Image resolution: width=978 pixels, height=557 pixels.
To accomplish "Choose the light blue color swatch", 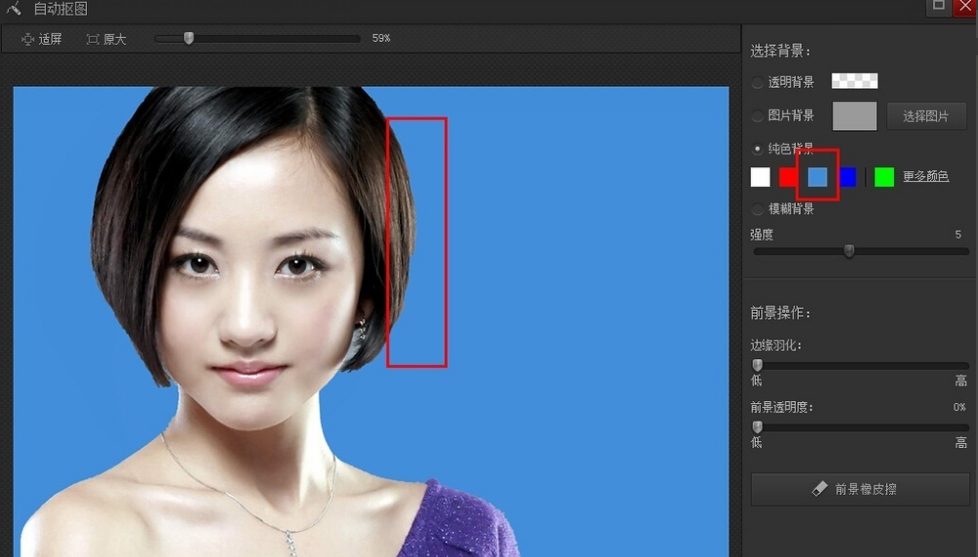I will 818,177.
